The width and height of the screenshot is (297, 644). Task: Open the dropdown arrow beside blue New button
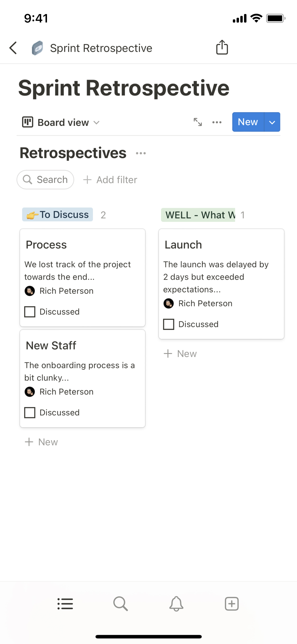click(272, 122)
